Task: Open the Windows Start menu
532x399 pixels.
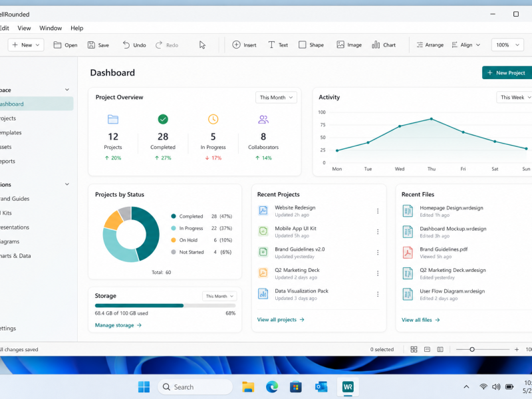Action: [144, 387]
